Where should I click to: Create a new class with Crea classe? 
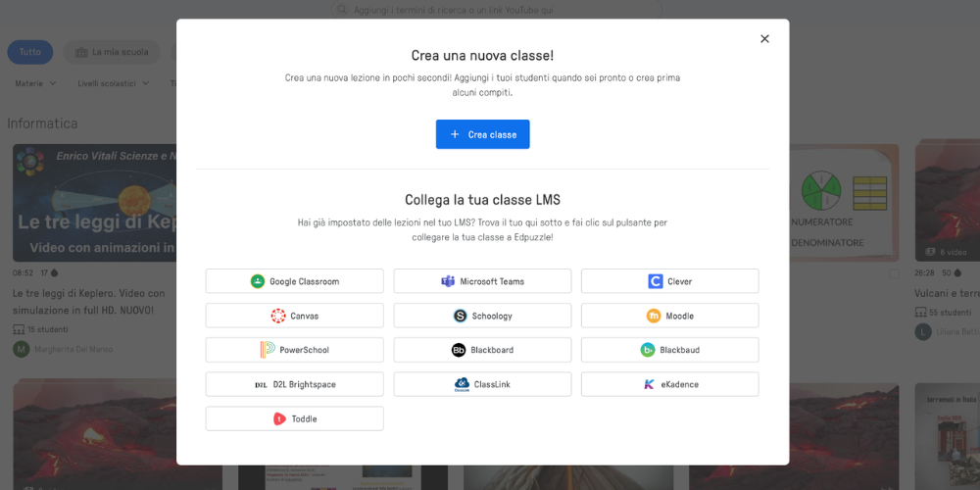482,134
